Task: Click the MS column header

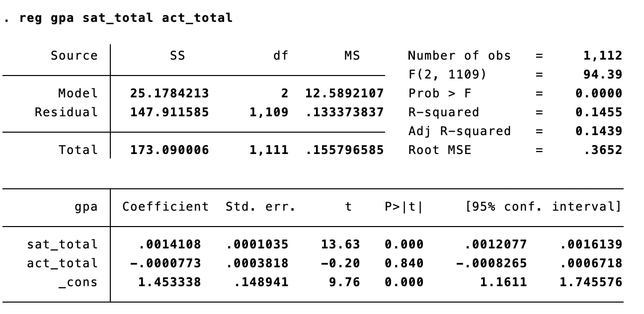Action: pyautogui.click(x=351, y=56)
